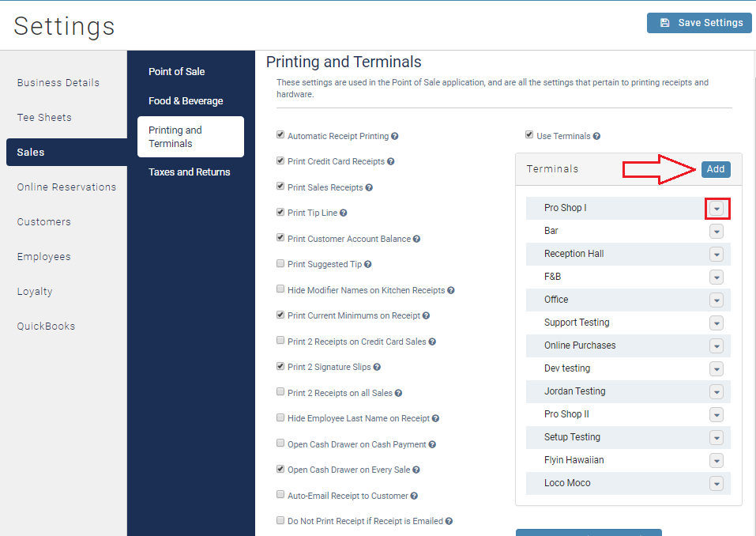The width and height of the screenshot is (756, 536).
Task: Switch to the Taxes and Returns section
Action: coord(190,172)
